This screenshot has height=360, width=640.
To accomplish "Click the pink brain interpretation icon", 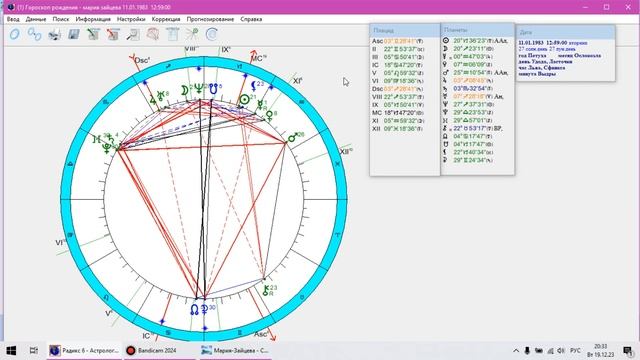I will click(153, 34).
